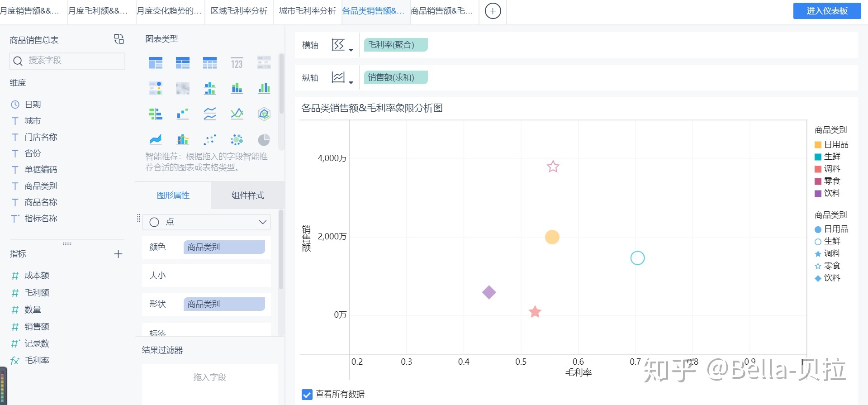
Task: Open the 销售额(求和) field pill menu
Action: point(395,77)
